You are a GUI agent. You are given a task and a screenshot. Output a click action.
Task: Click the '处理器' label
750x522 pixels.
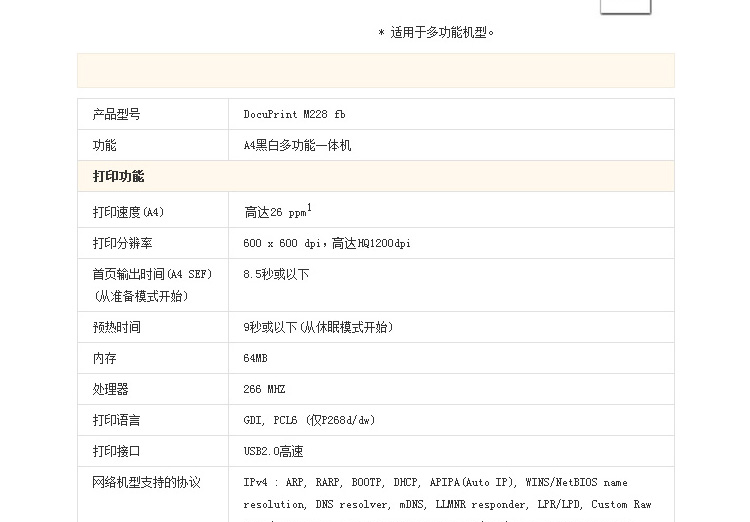[110, 389]
